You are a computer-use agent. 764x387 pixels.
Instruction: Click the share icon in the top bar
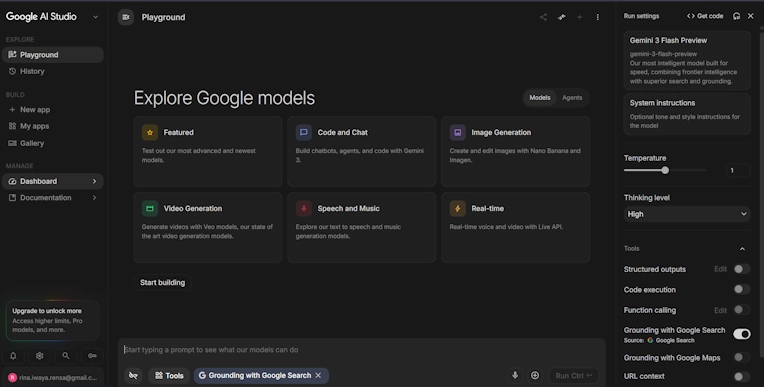(543, 17)
